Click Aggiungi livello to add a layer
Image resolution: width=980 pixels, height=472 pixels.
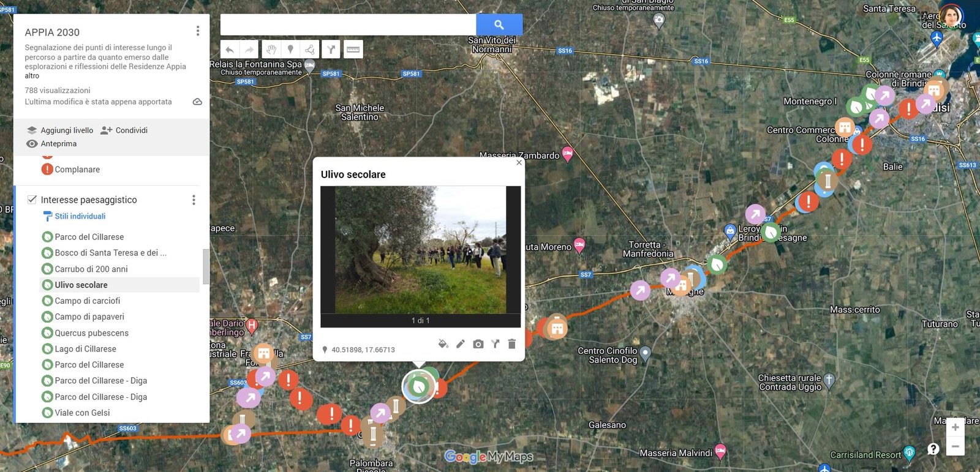pyautogui.click(x=60, y=130)
